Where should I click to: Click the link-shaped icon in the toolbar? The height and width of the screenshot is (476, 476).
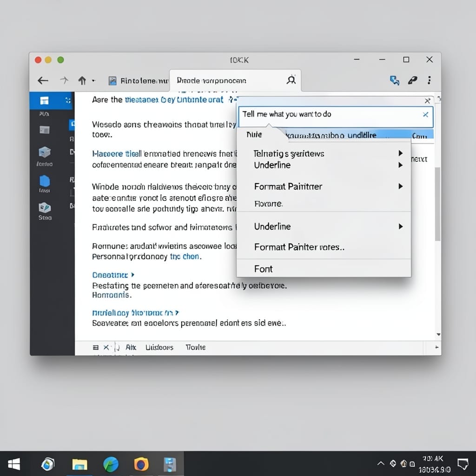(x=412, y=80)
